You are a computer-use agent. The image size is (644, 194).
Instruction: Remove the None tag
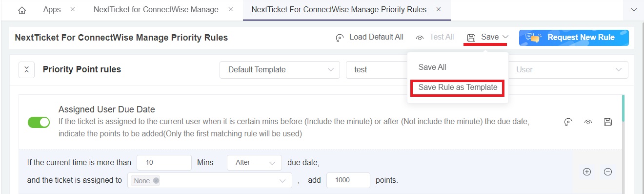[156, 181]
